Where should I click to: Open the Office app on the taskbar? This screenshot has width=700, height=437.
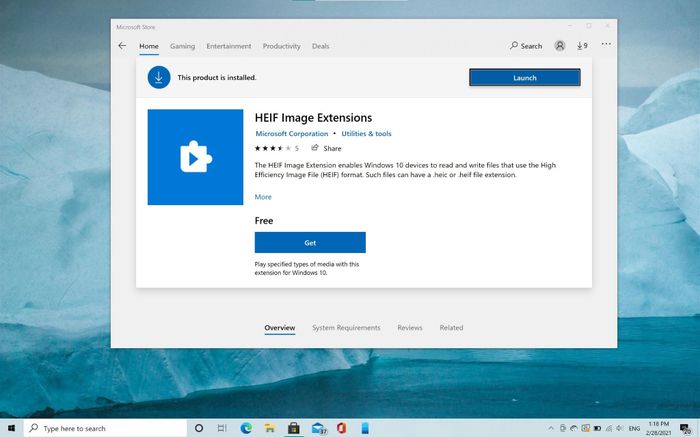[342, 428]
